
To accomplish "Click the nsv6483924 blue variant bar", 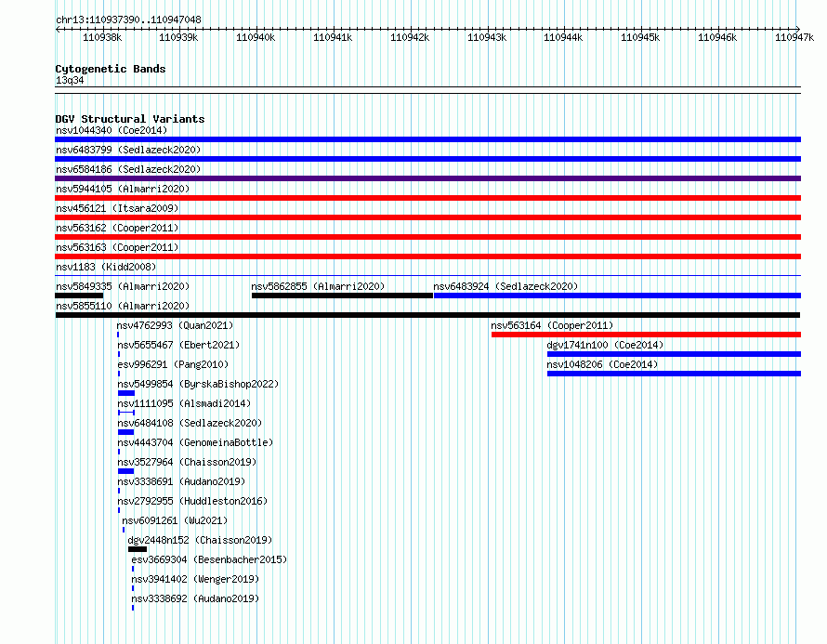I will click(617, 296).
